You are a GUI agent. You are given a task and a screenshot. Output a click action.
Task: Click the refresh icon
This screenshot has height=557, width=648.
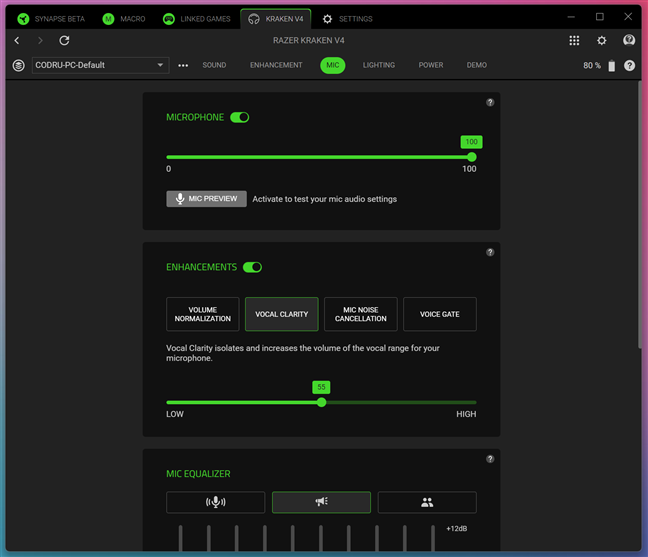[64, 40]
